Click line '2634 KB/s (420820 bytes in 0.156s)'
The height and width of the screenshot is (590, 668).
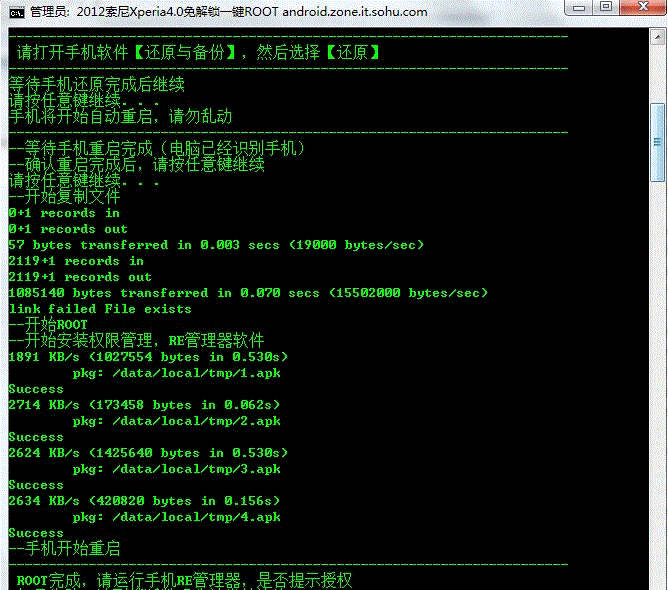coord(144,501)
